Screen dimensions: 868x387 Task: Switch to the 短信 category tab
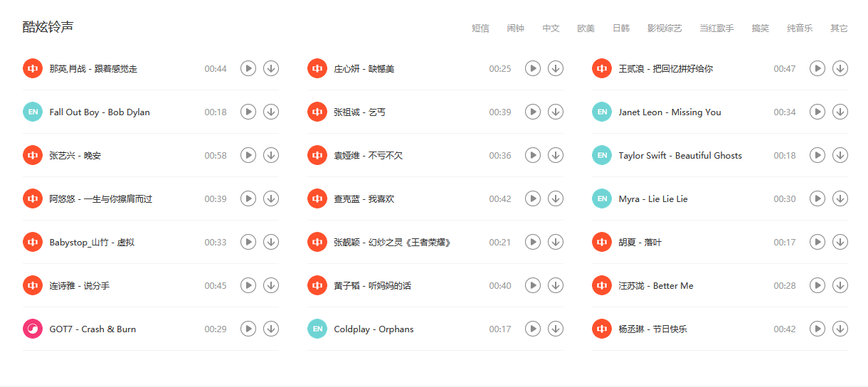pyautogui.click(x=480, y=28)
